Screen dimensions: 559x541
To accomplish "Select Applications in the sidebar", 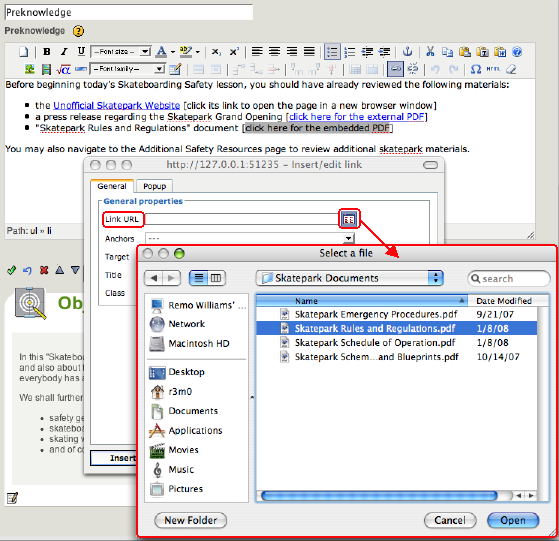I will pos(195,431).
